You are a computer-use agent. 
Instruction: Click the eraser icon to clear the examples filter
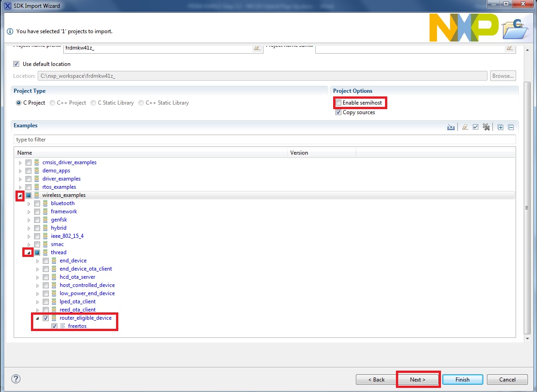coord(465,127)
